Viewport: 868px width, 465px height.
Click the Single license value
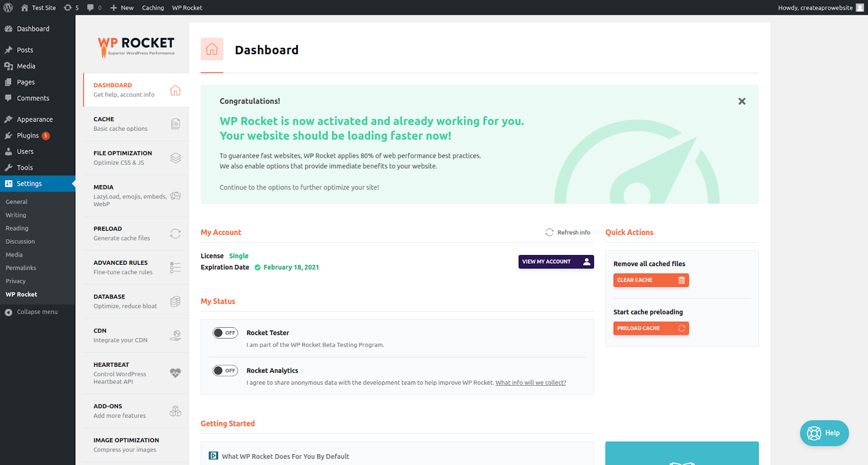239,256
